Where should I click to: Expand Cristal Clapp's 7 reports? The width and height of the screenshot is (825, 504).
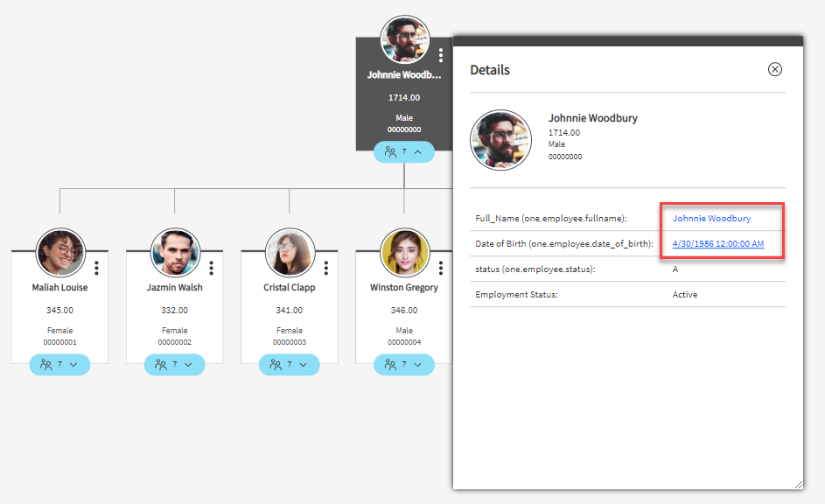click(290, 365)
